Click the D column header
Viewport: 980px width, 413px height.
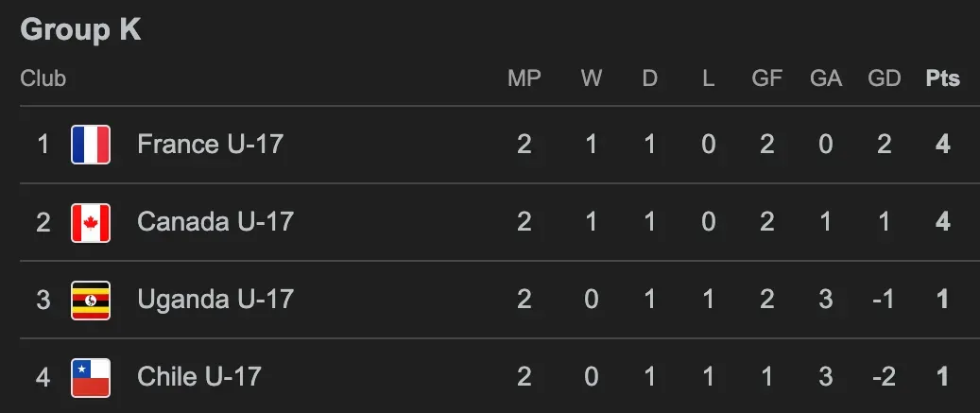coord(650,78)
